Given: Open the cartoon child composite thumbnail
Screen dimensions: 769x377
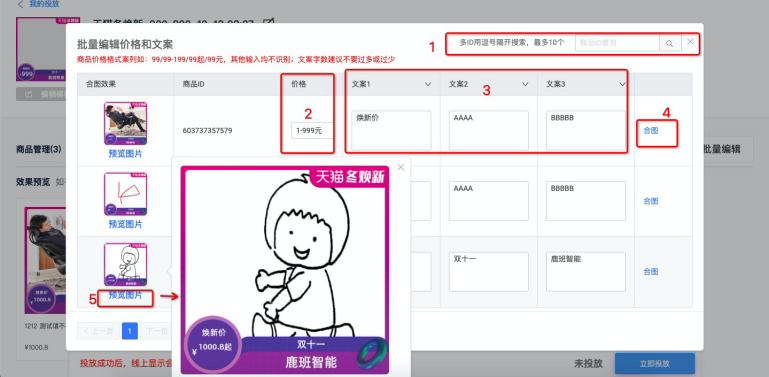Looking at the screenshot, I should tap(126, 265).
